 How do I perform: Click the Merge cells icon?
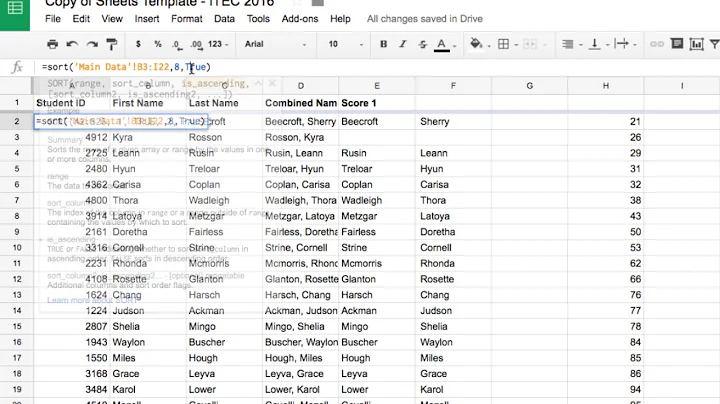[x=529, y=44]
